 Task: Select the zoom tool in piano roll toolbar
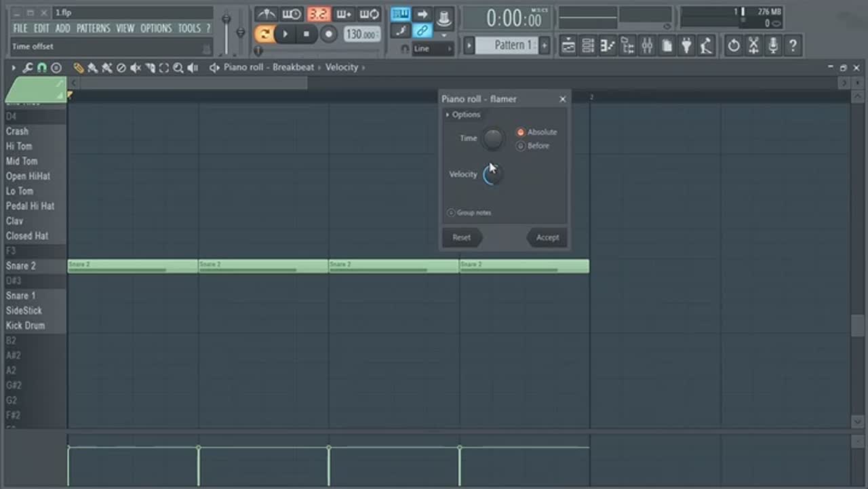(178, 68)
